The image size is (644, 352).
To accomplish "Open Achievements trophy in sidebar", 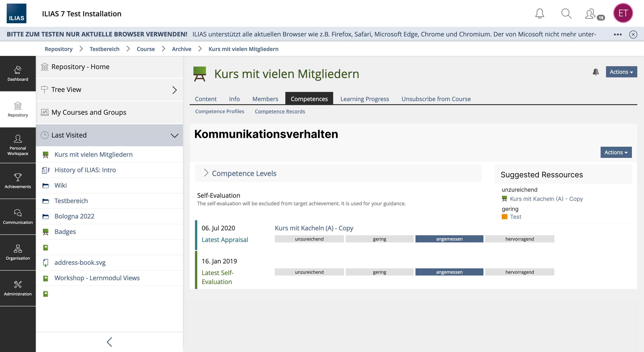I will pos(18,181).
